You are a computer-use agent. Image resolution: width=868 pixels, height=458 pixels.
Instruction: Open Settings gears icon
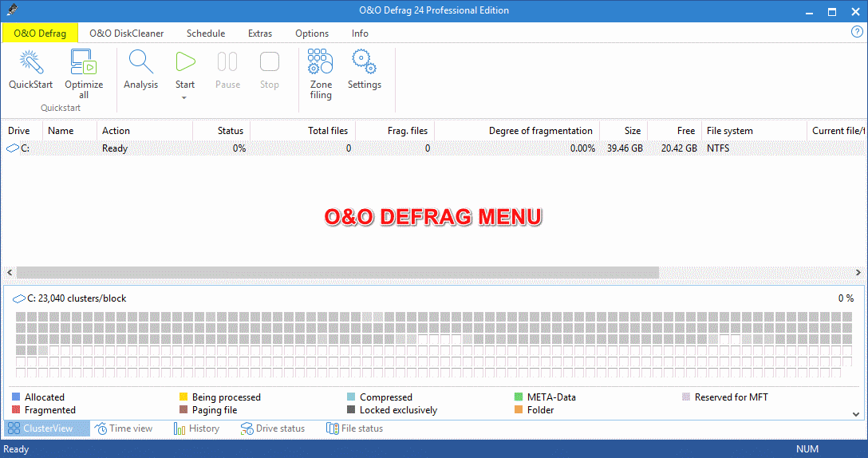tap(365, 61)
